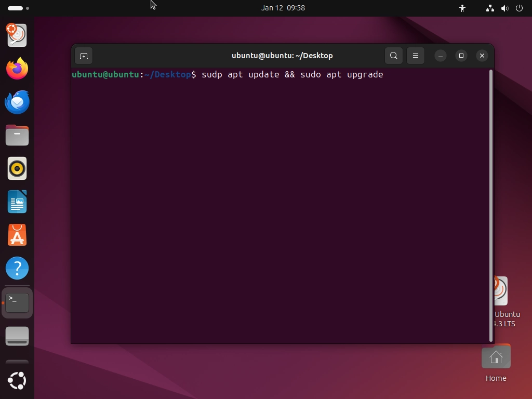Click the network status icon

click(490, 8)
